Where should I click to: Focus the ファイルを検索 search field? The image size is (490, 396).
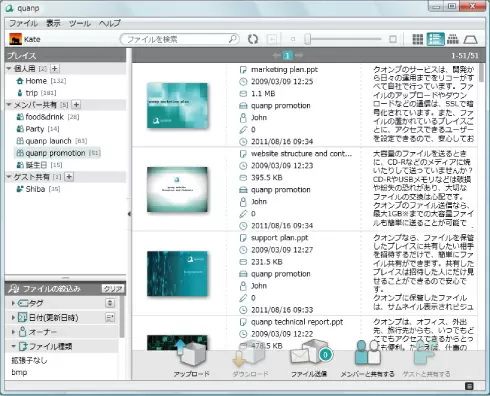(x=179, y=39)
